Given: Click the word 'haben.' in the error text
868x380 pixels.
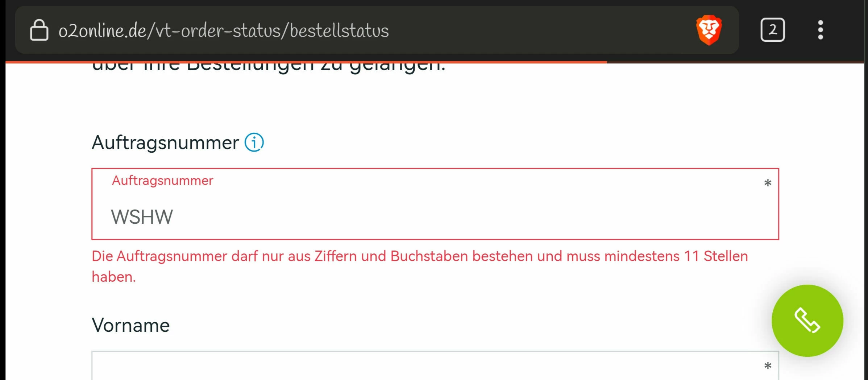Looking at the screenshot, I should click(113, 277).
